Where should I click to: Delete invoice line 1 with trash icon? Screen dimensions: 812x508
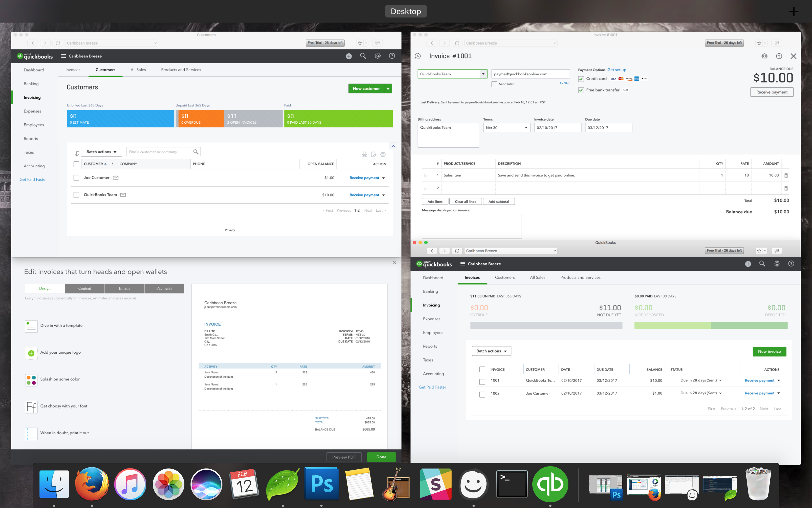tap(786, 175)
